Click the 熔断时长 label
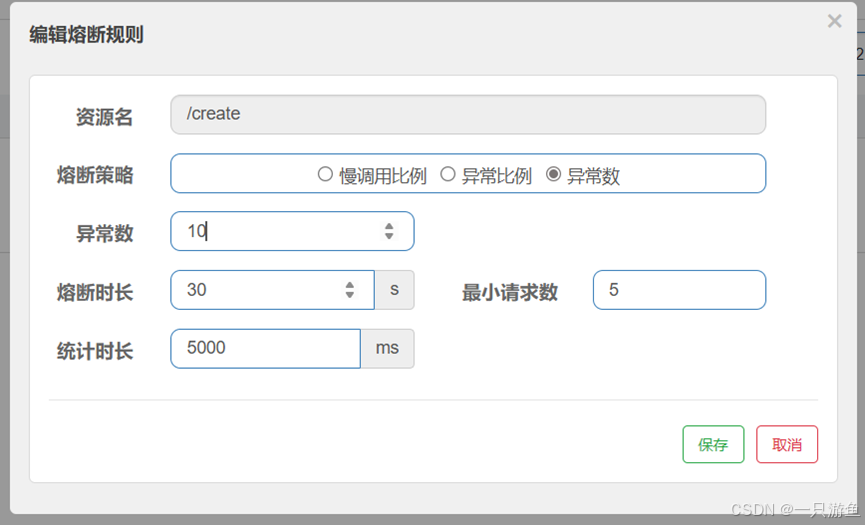Viewport: 865px width, 525px height. [x=95, y=292]
